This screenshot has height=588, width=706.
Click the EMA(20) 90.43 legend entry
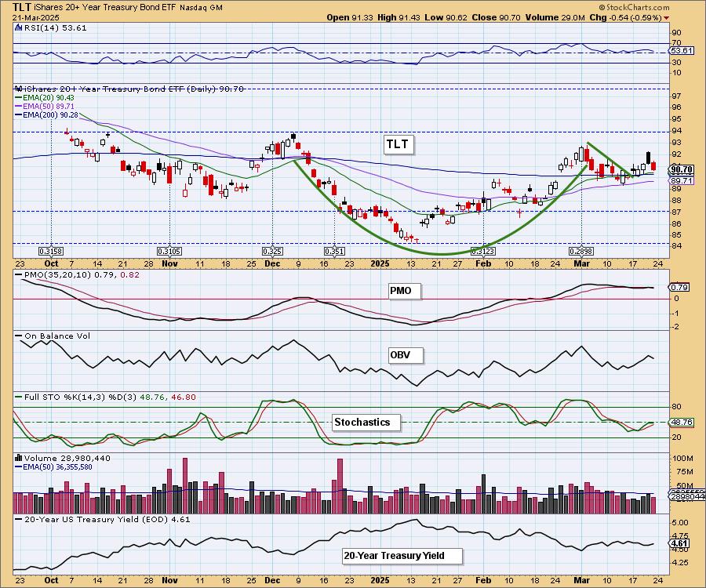45,98
